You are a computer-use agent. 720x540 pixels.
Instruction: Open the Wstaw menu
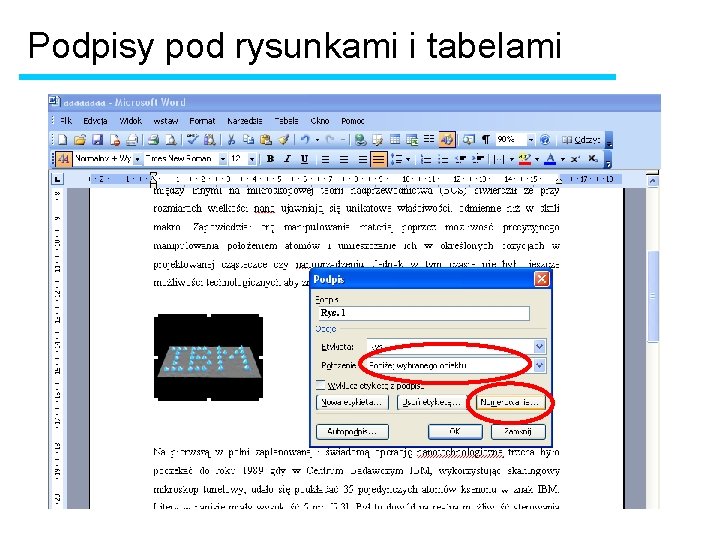(x=165, y=121)
